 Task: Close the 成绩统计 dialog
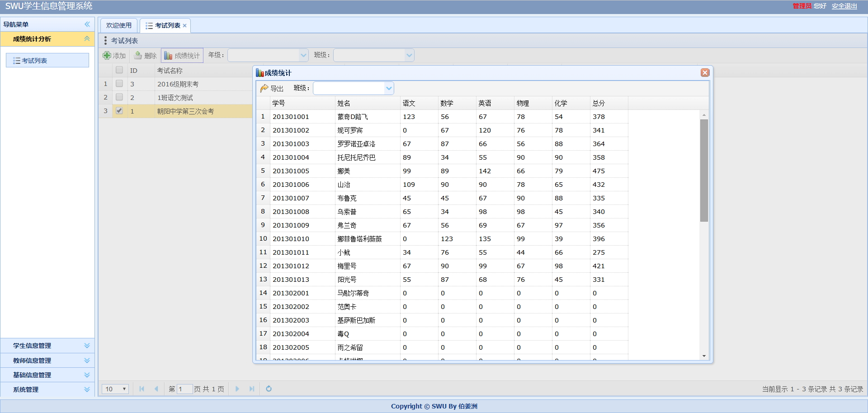(x=705, y=73)
